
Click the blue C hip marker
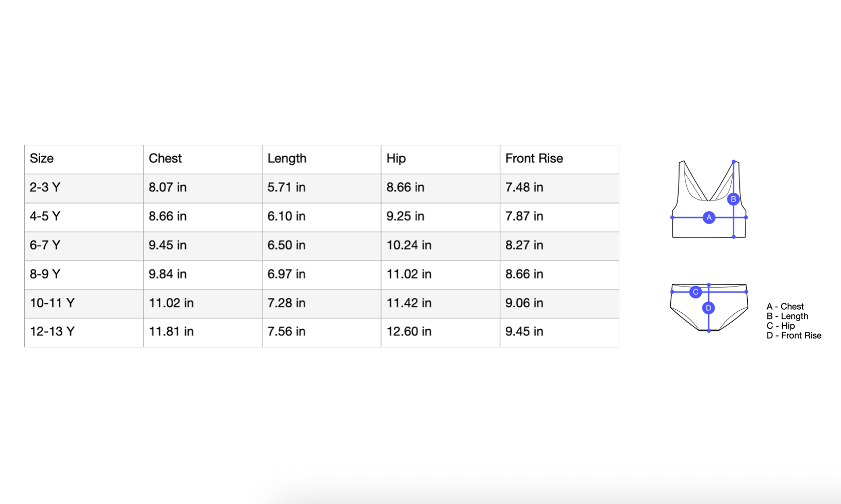(696, 292)
